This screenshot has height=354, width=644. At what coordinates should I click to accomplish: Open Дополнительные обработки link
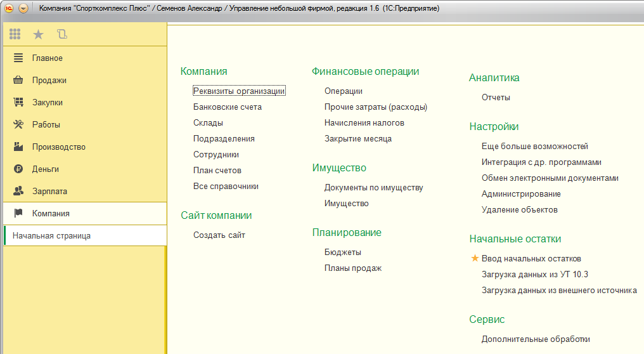[536, 339]
